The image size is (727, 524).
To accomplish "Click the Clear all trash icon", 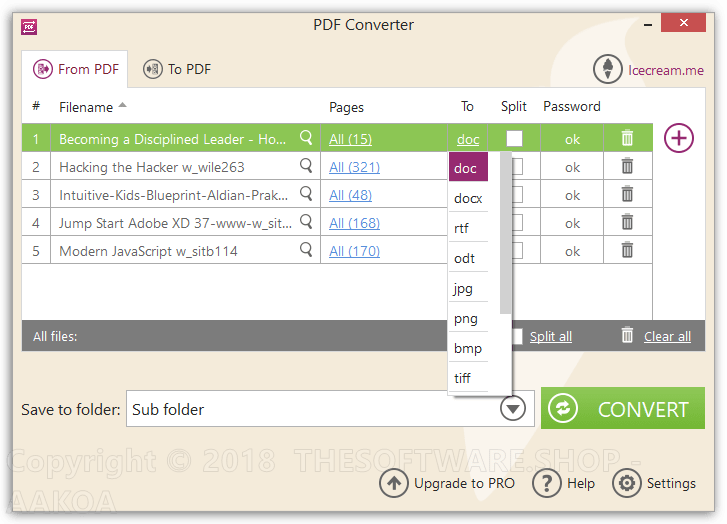I will pos(627,335).
